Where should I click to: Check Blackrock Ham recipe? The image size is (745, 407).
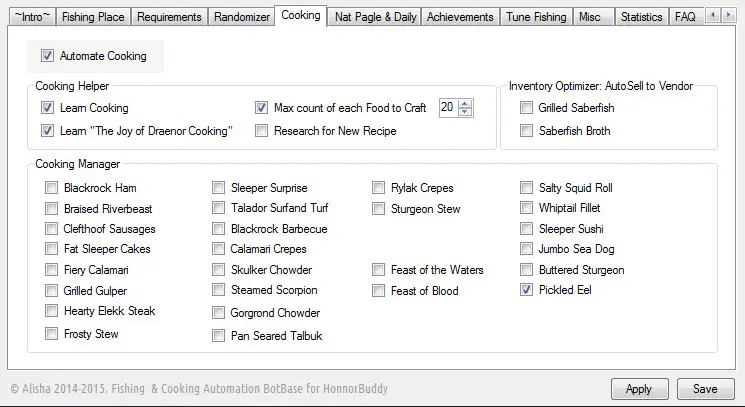(51, 188)
